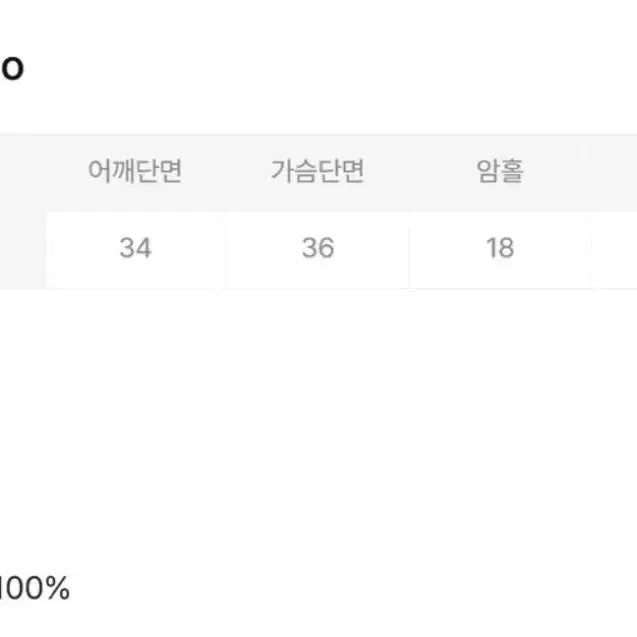Click the blank gray cell left of 어깨단면
This screenshot has width=637, height=637.
22,172
